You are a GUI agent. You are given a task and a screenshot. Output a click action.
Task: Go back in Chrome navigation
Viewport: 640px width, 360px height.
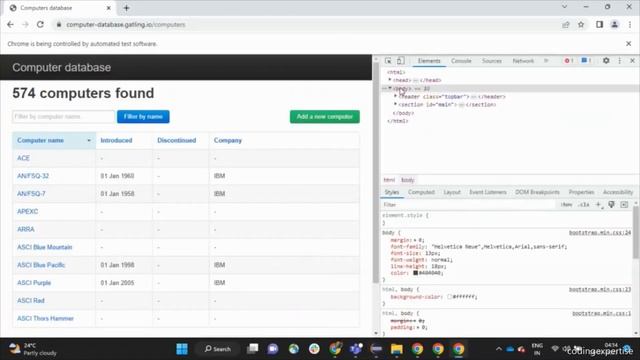(10, 24)
